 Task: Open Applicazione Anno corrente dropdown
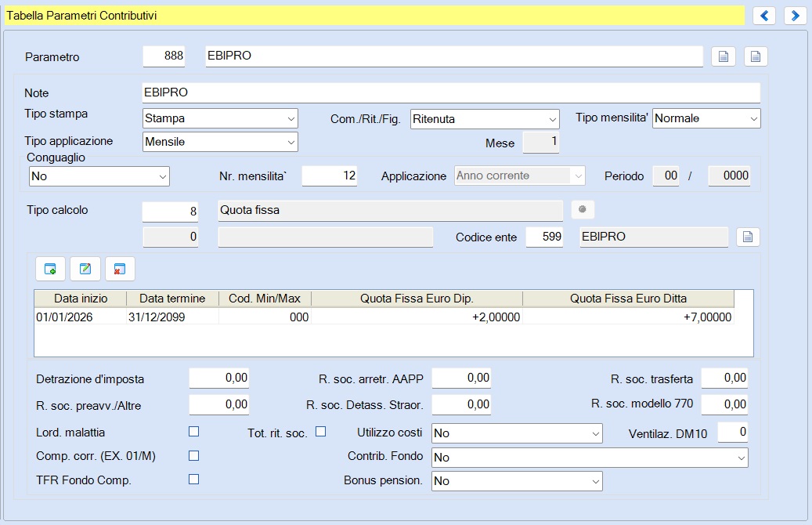click(x=520, y=176)
